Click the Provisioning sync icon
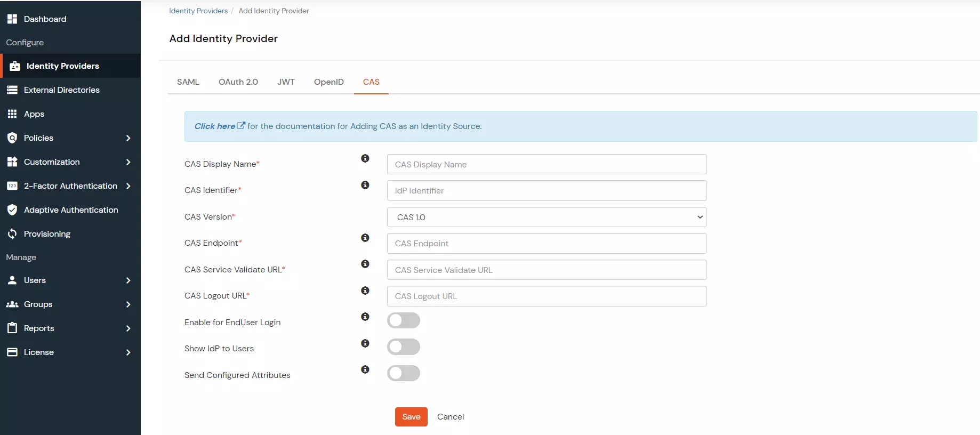 [12, 234]
